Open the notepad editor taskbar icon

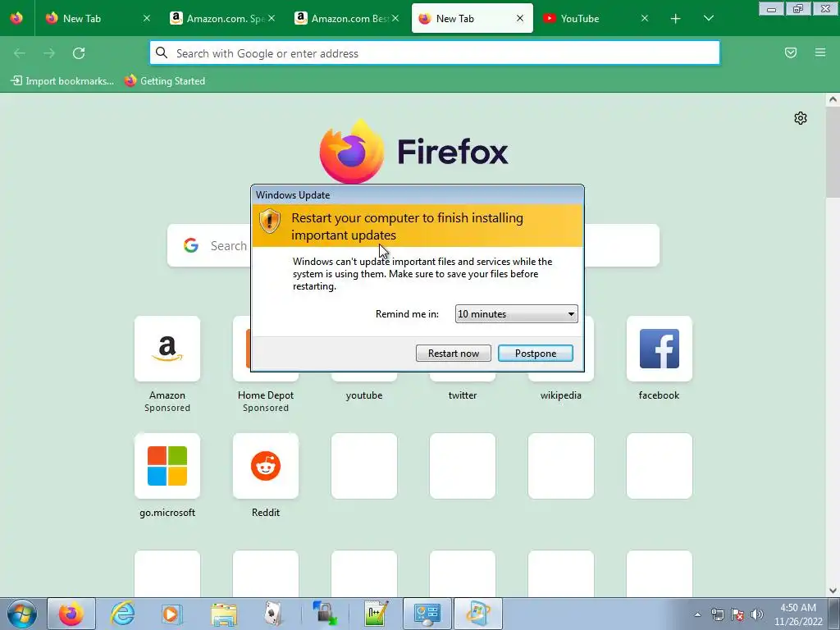tap(376, 614)
